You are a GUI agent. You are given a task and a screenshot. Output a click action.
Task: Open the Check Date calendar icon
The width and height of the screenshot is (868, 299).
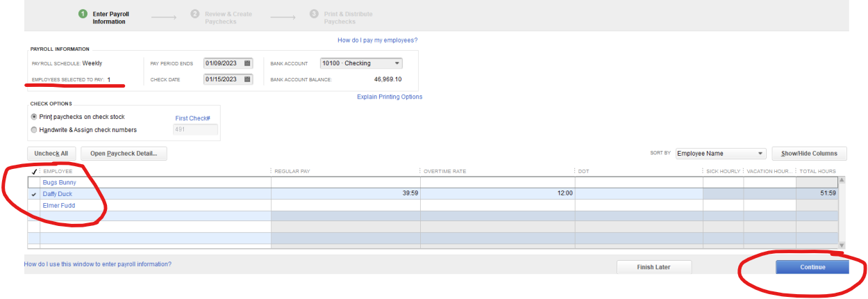coord(247,79)
